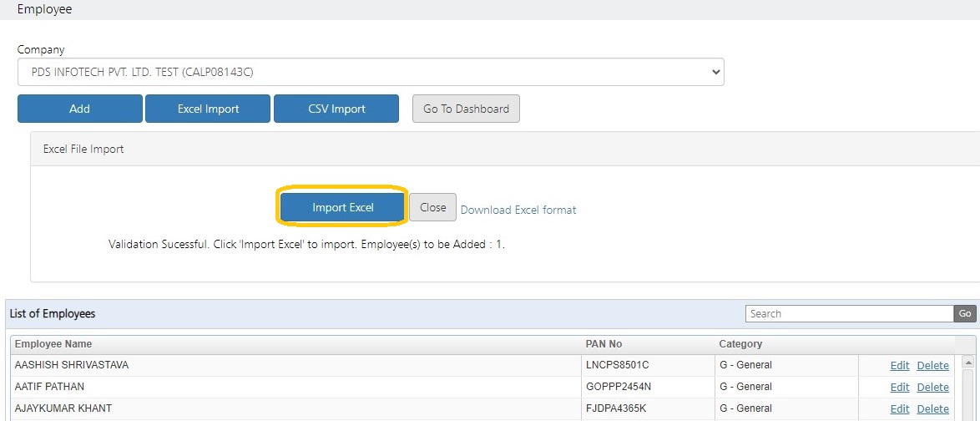The width and height of the screenshot is (980, 421).
Task: Select the Employee page title
Action: click(x=44, y=9)
